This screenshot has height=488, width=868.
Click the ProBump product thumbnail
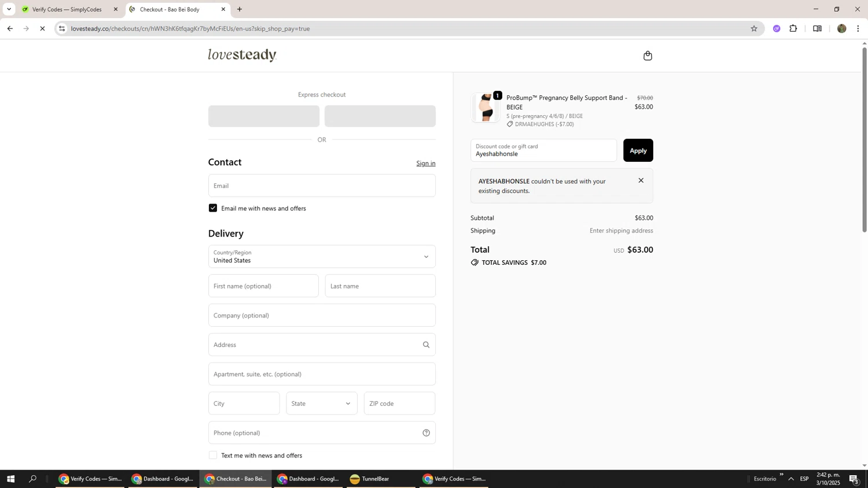[485, 107]
